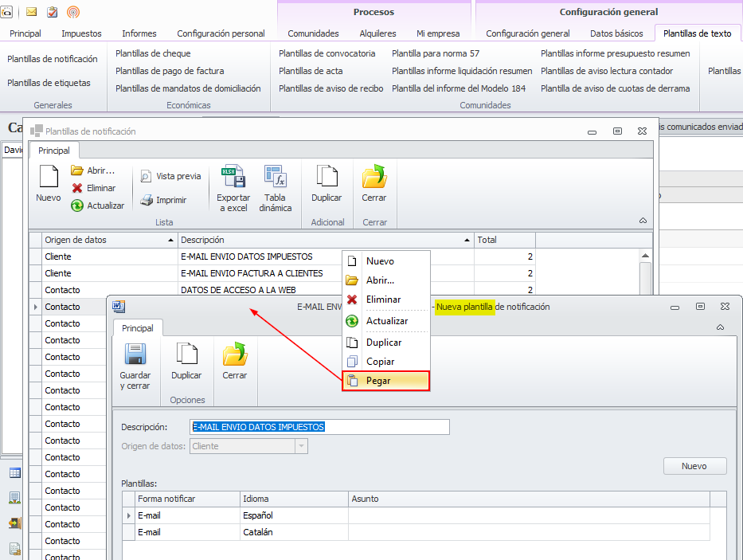The width and height of the screenshot is (743, 560).
Task: Click Cerrar folder icon in new template window
Action: click(x=234, y=356)
